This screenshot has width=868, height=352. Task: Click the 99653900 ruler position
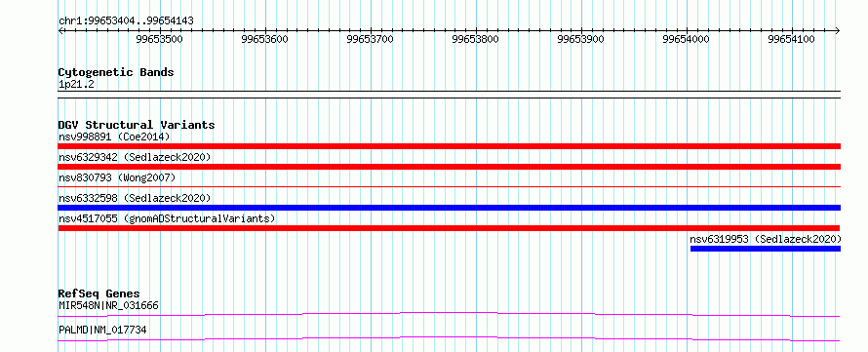(x=580, y=39)
